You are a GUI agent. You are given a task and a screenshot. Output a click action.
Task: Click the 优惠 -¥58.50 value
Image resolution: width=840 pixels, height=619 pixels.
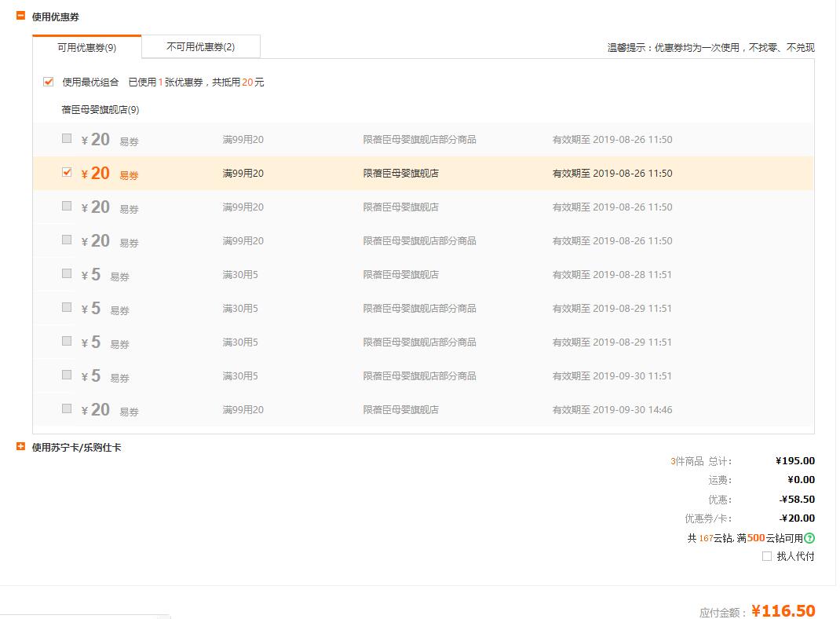pyautogui.click(x=797, y=500)
